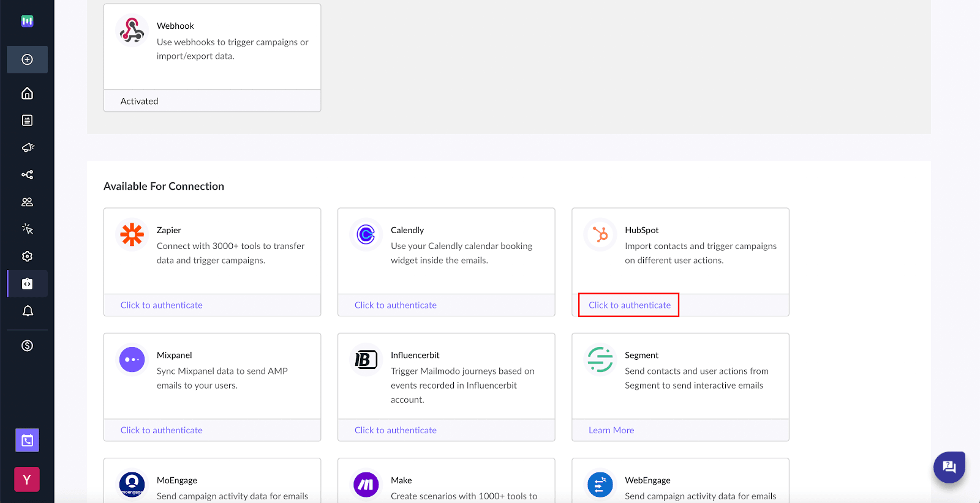Open the settings gear icon in the sidebar

point(27,256)
